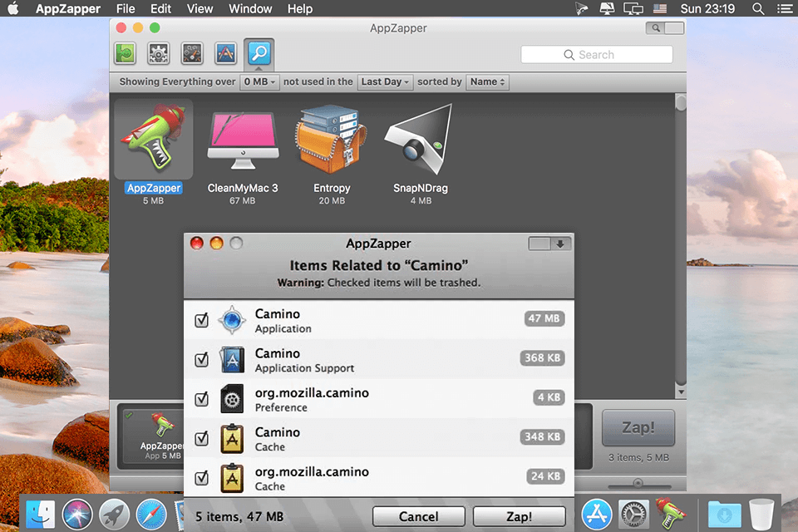Image resolution: width=798 pixels, height=532 pixels.
Task: Open Notification Center menu bar icon
Action: point(784,8)
